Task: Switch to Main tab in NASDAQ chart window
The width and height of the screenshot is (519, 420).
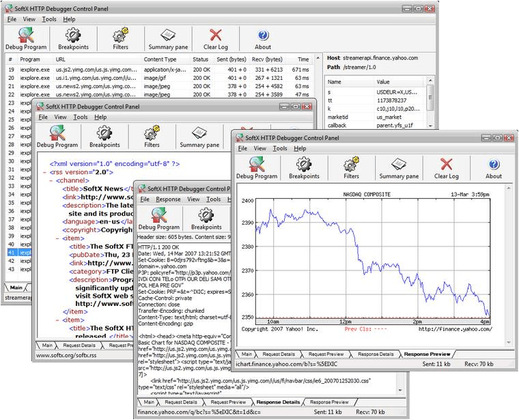Action: click(247, 354)
